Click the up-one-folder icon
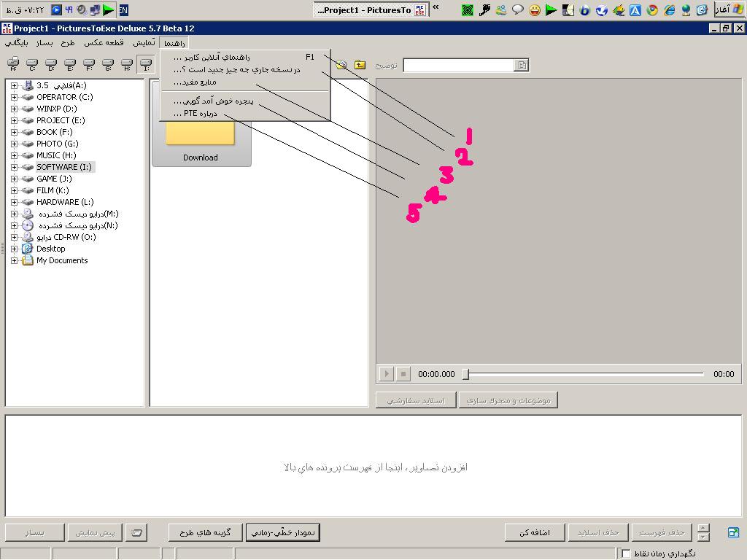The image size is (747, 560). tap(360, 65)
